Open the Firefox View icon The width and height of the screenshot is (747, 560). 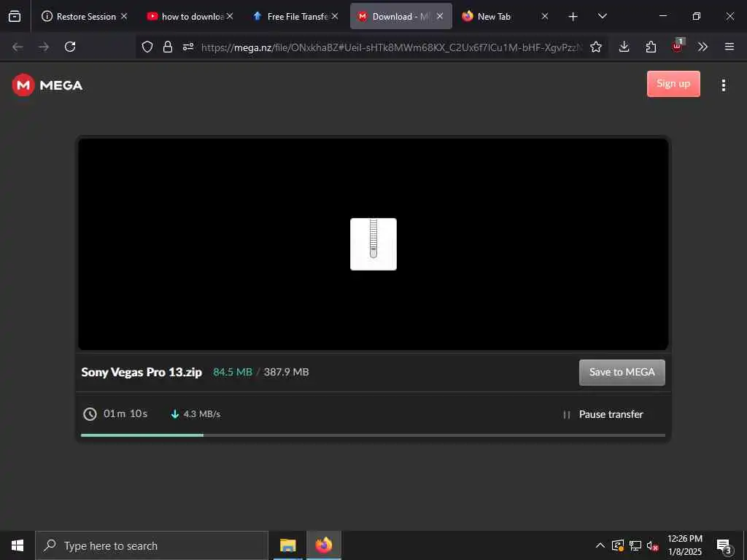pyautogui.click(x=15, y=16)
